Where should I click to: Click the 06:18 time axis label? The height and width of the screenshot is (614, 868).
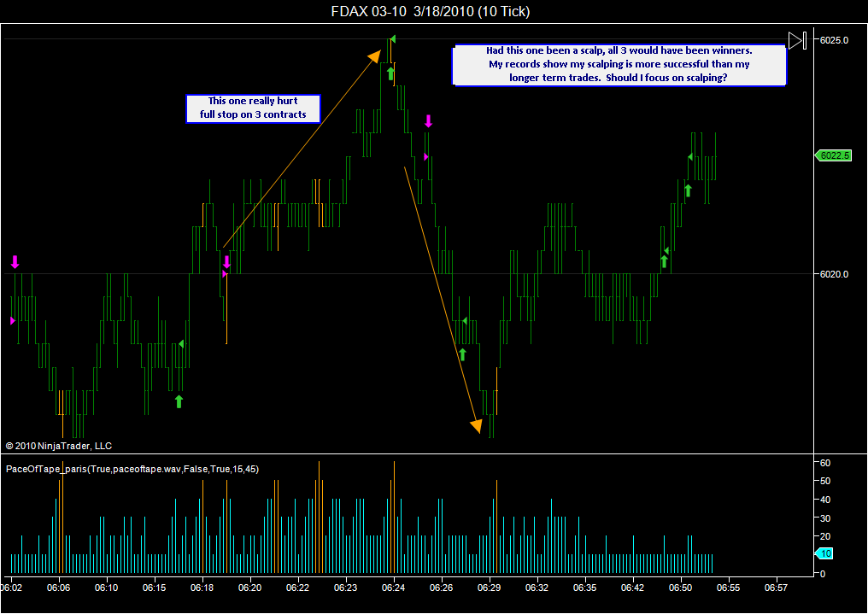click(202, 588)
